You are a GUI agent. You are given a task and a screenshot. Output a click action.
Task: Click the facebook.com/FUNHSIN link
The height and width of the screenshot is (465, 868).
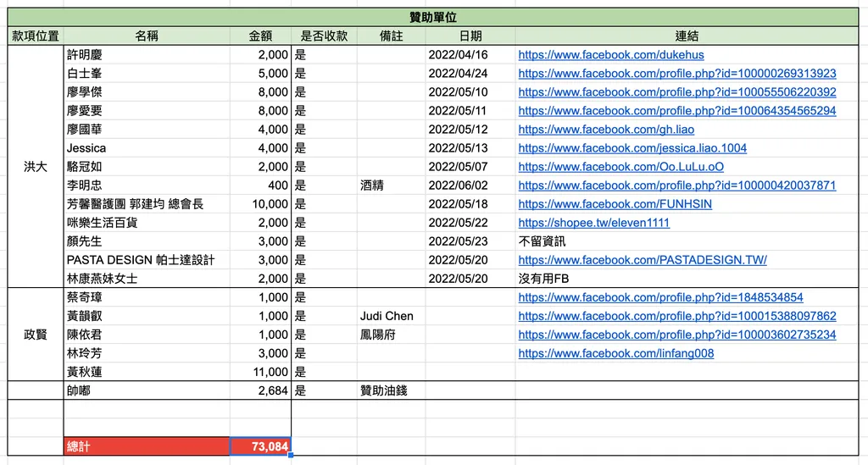point(615,204)
